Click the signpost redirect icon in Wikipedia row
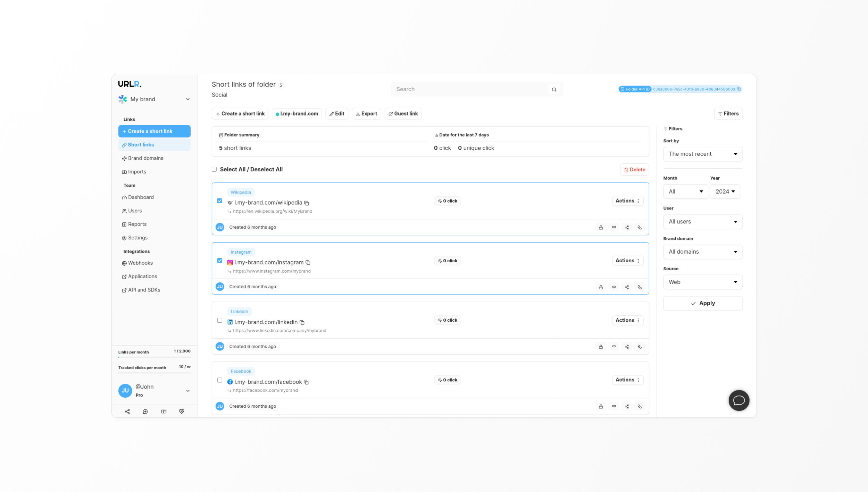This screenshot has height=492, width=868. (614, 228)
